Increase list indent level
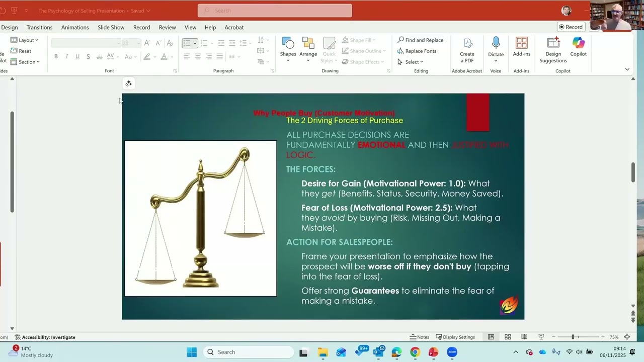Image resolution: width=644 pixels, height=362 pixels. [x=232, y=43]
